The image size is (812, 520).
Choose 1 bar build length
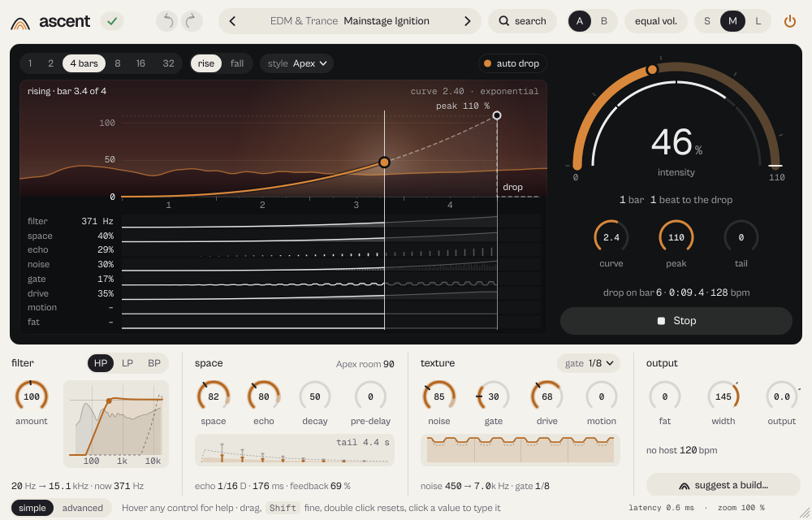click(30, 63)
